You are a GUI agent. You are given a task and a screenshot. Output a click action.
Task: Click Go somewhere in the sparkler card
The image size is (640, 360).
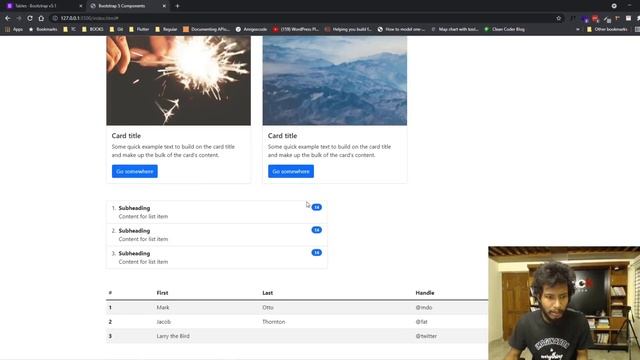135,171
